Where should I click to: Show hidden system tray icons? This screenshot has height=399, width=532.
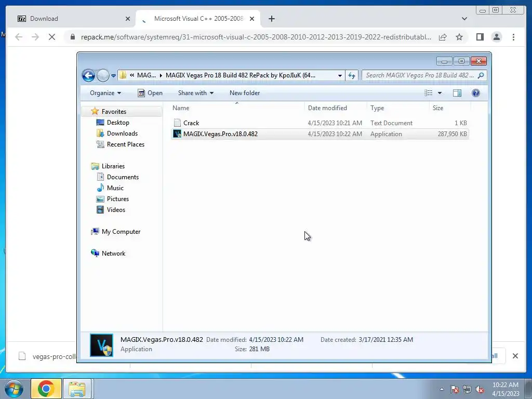[x=442, y=389]
